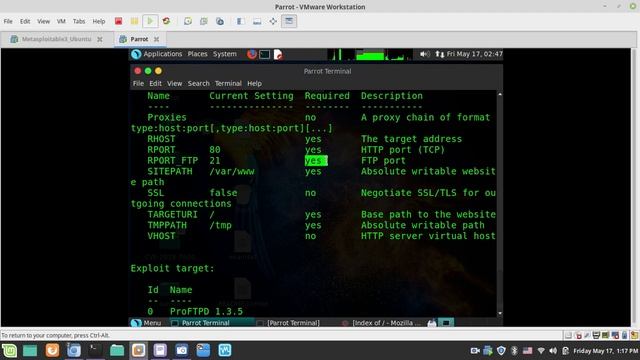Screen dimensions: 640x360
Task: Open the Linux Mint start menu
Action: (x=9, y=350)
